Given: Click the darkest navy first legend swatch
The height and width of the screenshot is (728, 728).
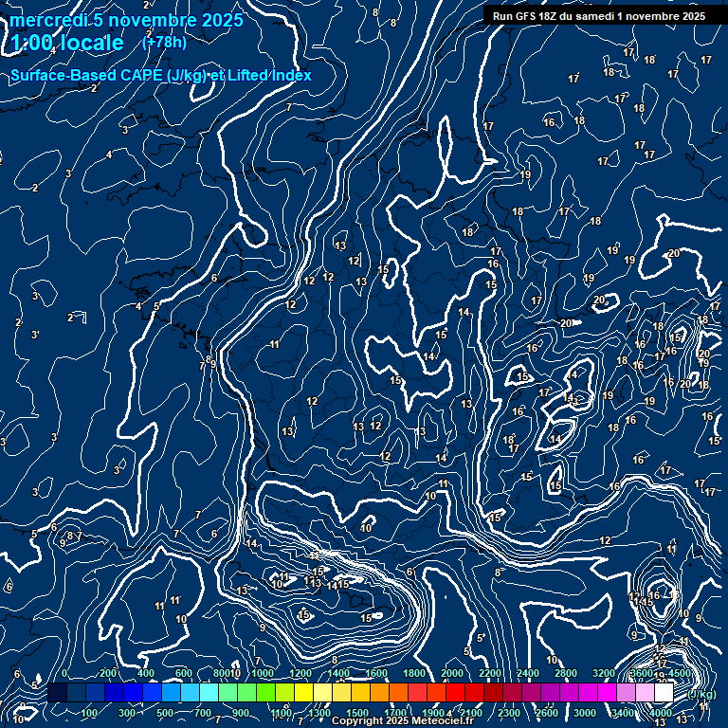Looking at the screenshot, I should click(58, 692).
